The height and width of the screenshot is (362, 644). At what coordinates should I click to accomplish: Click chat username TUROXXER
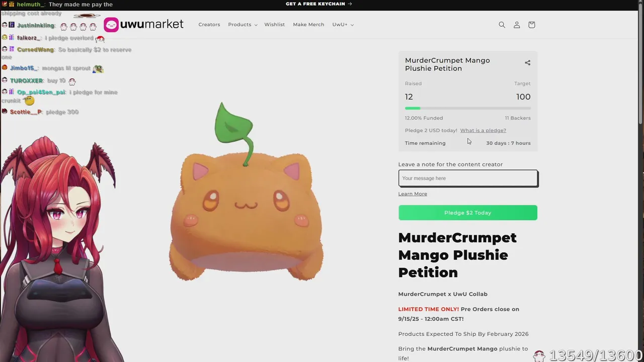[x=27, y=81]
